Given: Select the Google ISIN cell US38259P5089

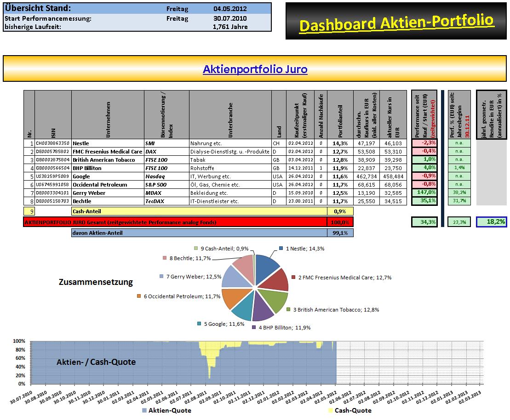Looking at the screenshot, I should point(53,176).
